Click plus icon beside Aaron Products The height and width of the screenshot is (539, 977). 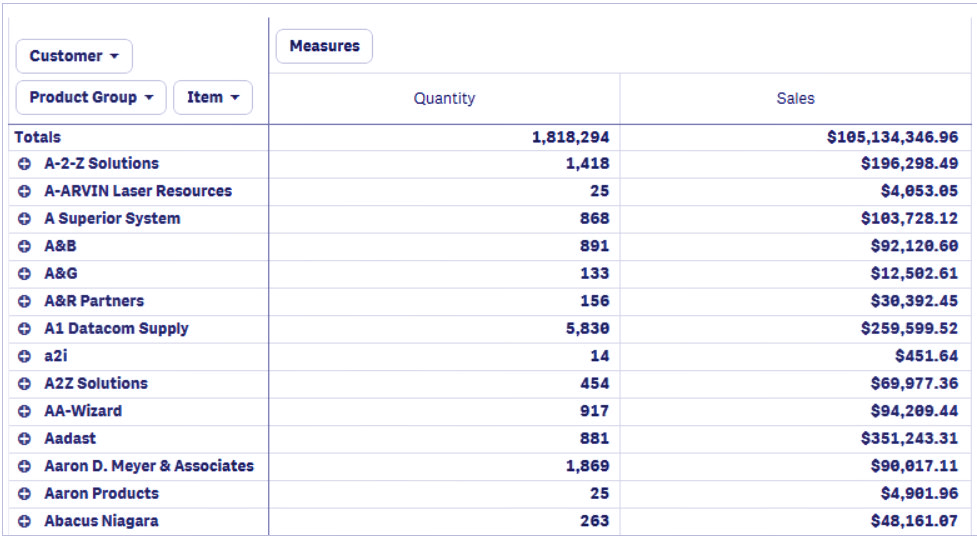click(x=24, y=493)
